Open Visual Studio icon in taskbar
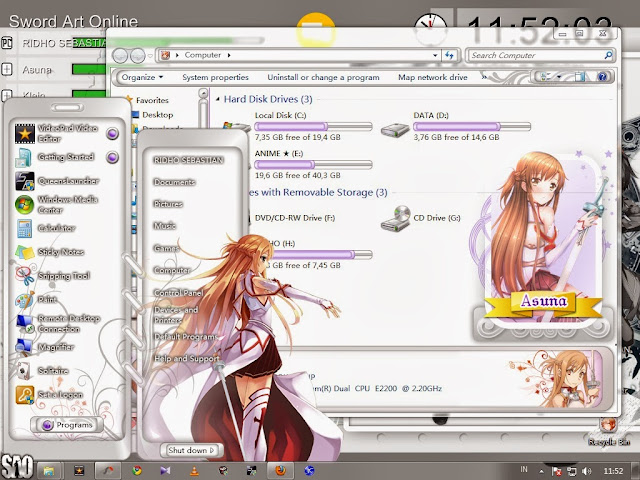Screen dimensions: 640x480 click(x=165, y=471)
